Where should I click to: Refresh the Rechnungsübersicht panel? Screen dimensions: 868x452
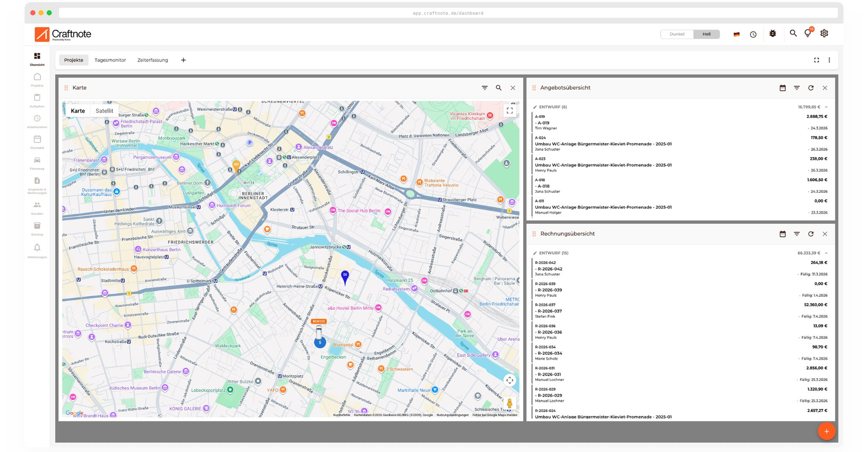click(x=811, y=234)
